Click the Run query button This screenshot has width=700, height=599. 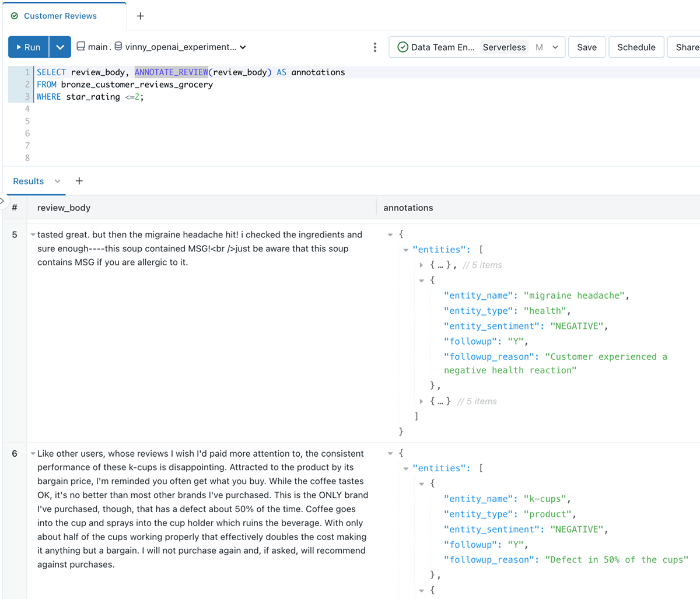pos(28,47)
